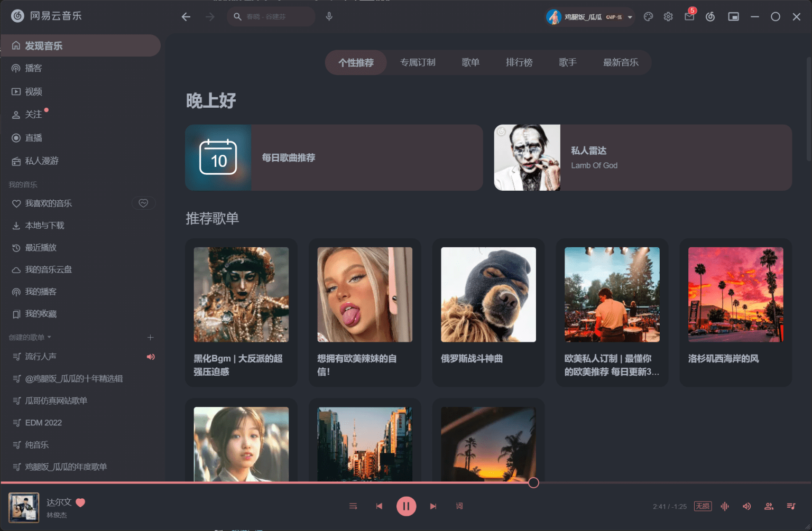812x531 pixels.
Task: Collapse the created playlists section
Action: (x=49, y=337)
